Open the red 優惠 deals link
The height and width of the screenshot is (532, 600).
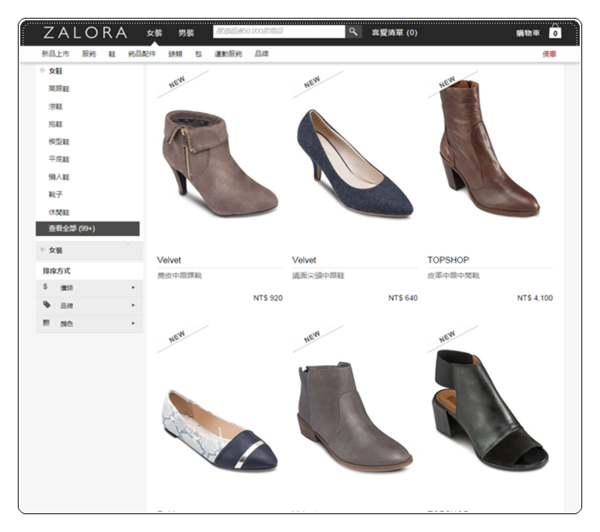click(x=549, y=54)
